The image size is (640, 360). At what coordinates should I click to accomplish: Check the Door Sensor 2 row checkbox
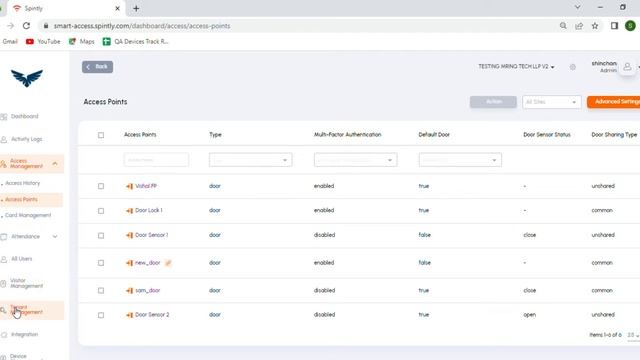click(x=101, y=315)
